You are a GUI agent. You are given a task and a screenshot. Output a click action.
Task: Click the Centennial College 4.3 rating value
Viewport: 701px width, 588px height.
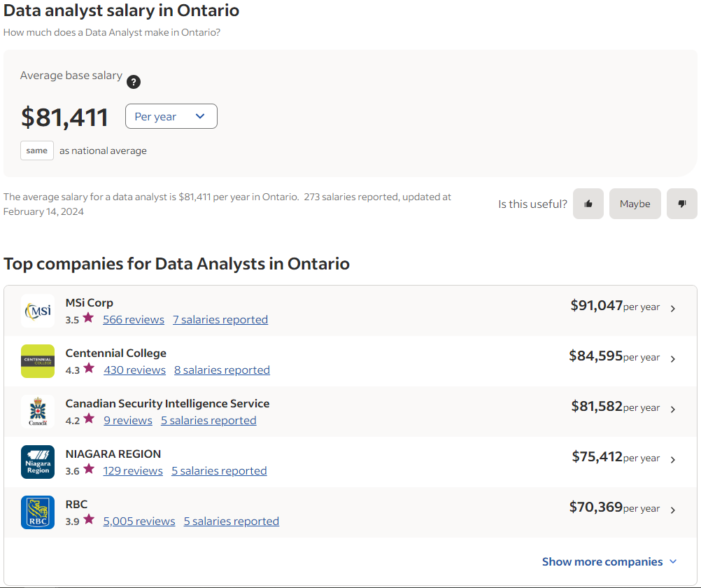(73, 370)
